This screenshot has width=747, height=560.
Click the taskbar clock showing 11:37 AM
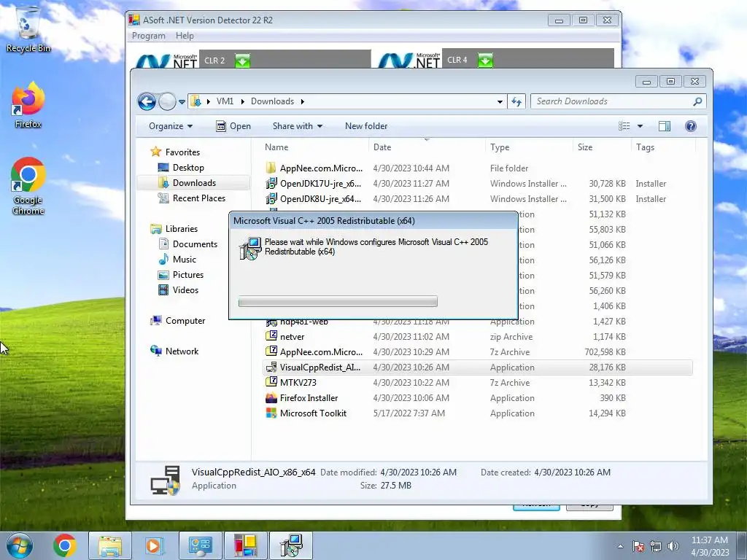[710, 546]
